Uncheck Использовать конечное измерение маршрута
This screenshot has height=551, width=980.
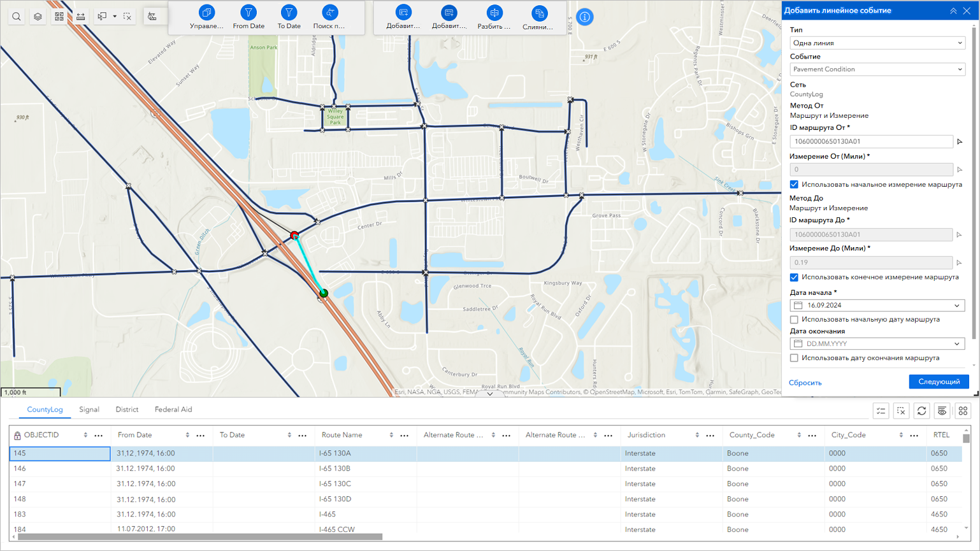click(794, 277)
